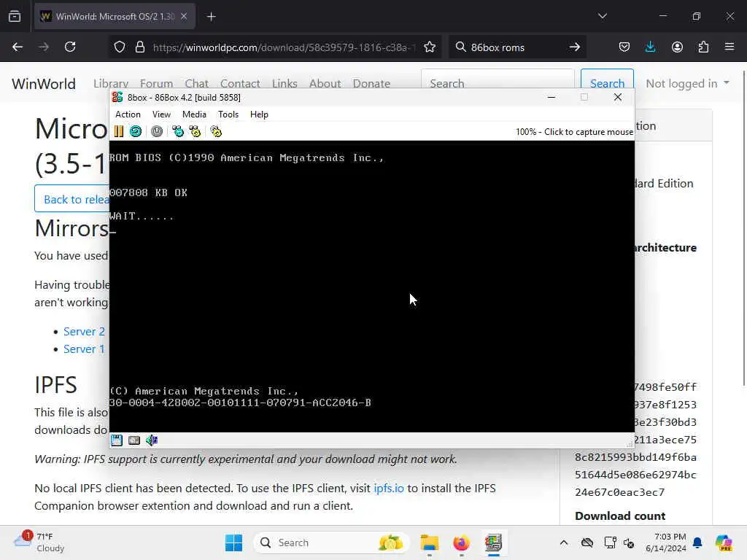Open a new Firefox tab
Screen dimensions: 747x560
(x=212, y=17)
